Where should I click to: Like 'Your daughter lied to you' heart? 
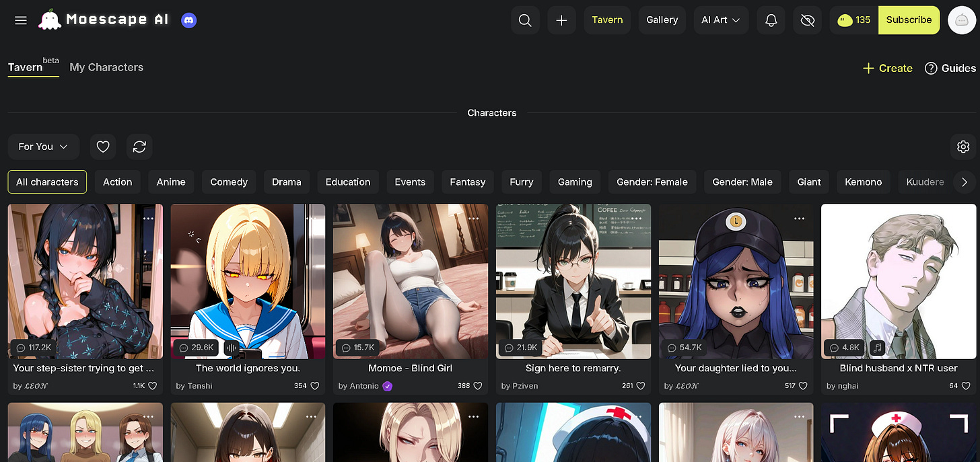point(803,386)
